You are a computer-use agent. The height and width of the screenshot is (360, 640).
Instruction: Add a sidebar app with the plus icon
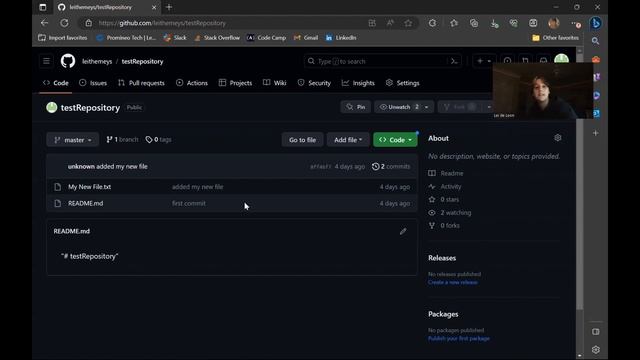pos(596,133)
